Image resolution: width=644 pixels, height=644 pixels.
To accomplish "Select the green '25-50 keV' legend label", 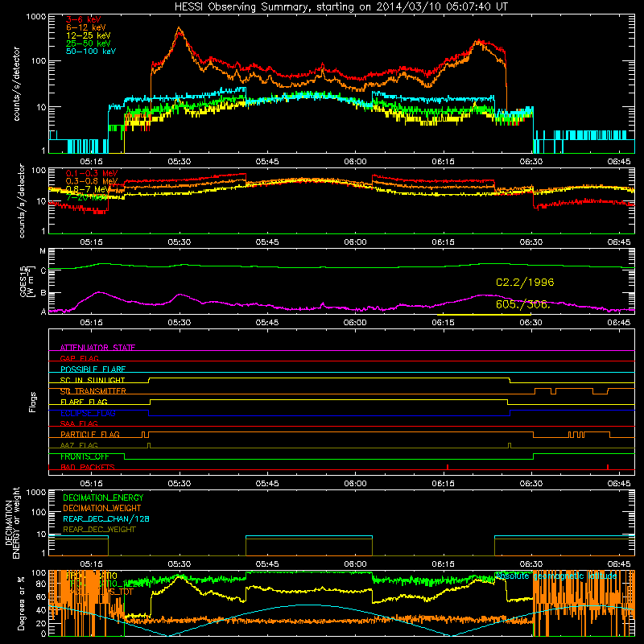I will coord(88,43).
